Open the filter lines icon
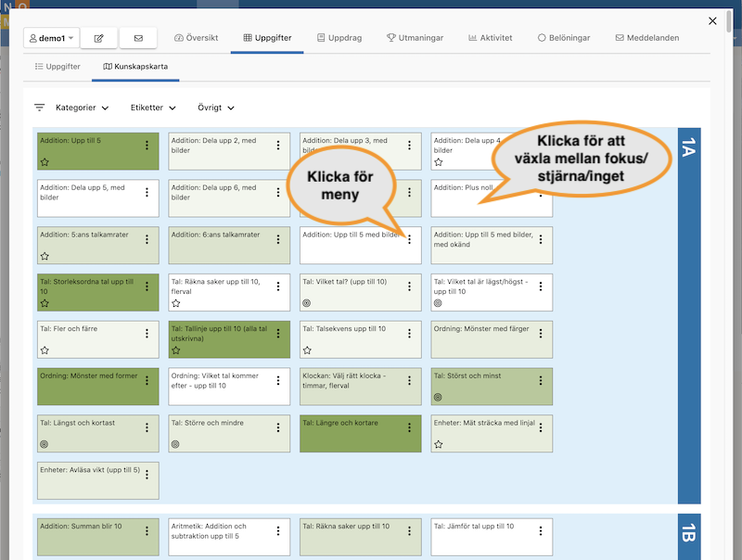742x560 pixels. click(39, 108)
